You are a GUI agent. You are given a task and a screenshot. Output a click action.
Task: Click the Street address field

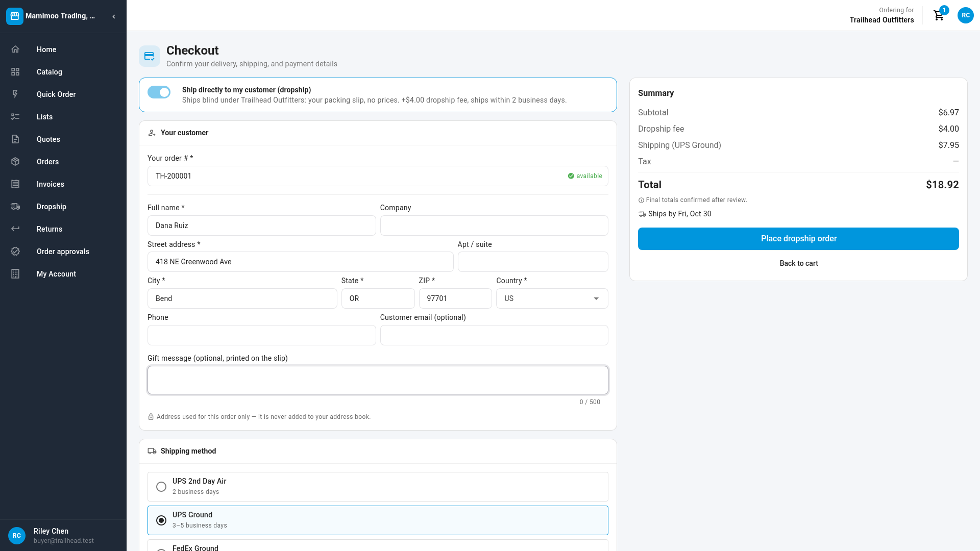click(300, 262)
